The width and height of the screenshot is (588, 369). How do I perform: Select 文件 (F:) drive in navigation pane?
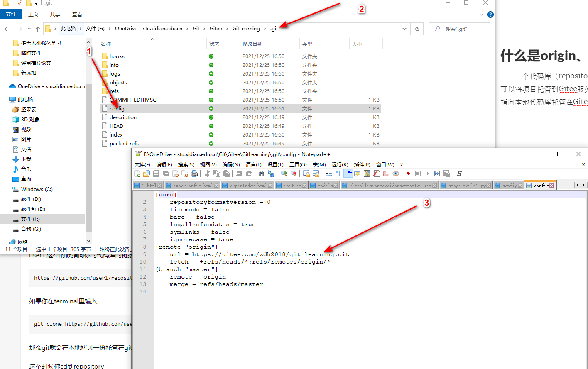[x=30, y=219]
